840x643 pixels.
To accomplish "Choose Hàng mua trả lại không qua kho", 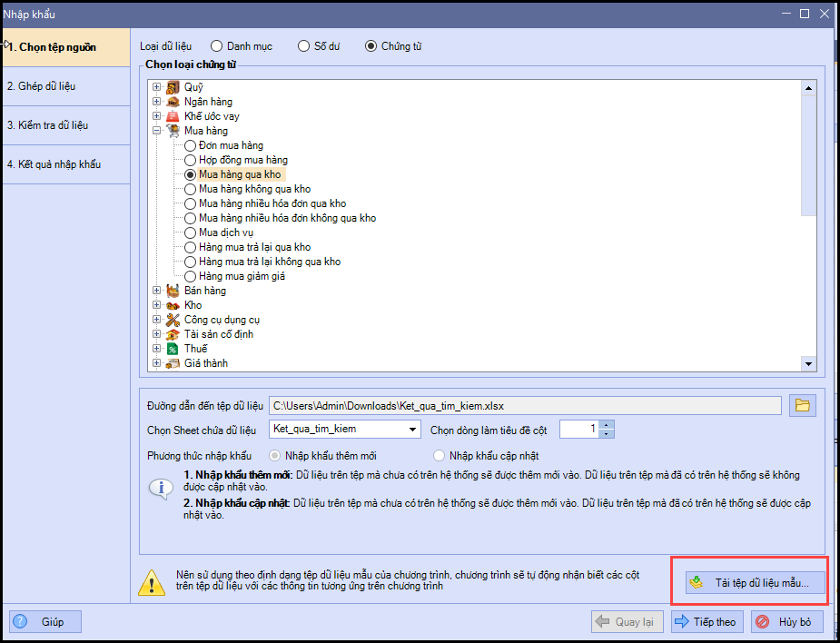I will [190, 262].
